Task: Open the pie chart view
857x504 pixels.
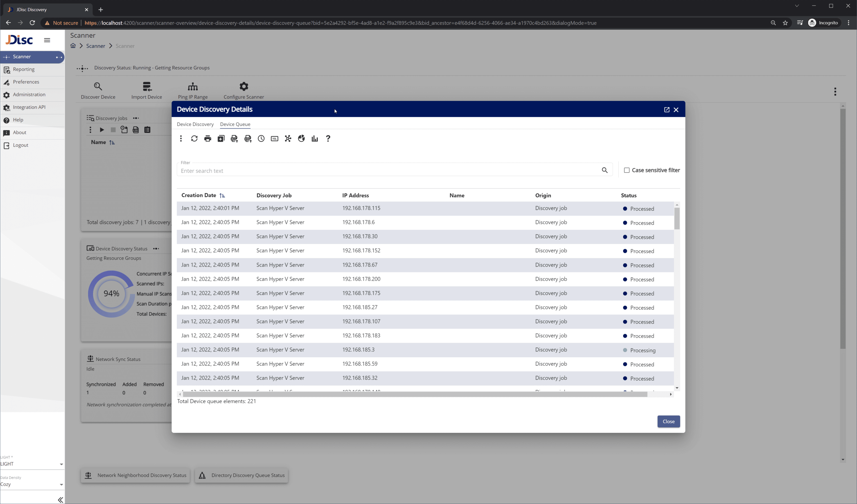Action: pyautogui.click(x=301, y=139)
